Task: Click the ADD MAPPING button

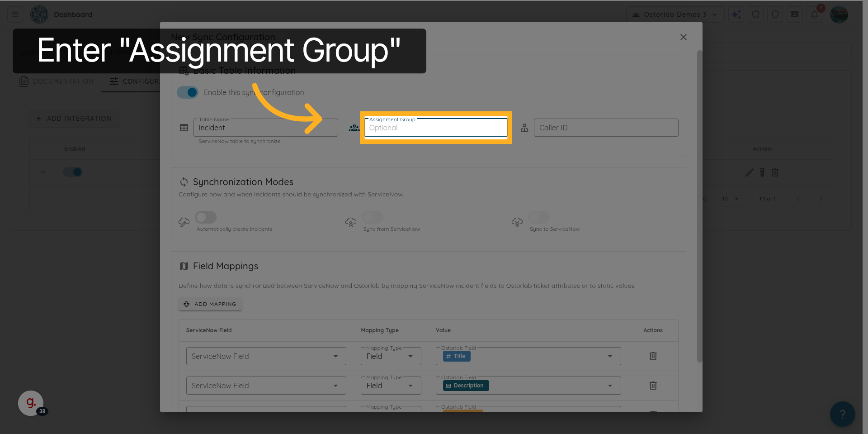Action: tap(210, 304)
